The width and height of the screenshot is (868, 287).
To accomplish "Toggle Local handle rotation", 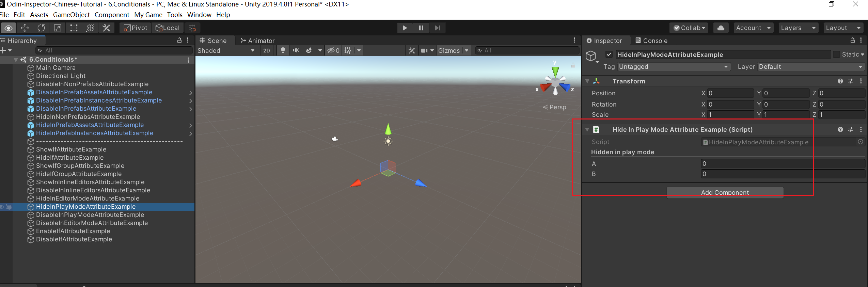I will (168, 28).
